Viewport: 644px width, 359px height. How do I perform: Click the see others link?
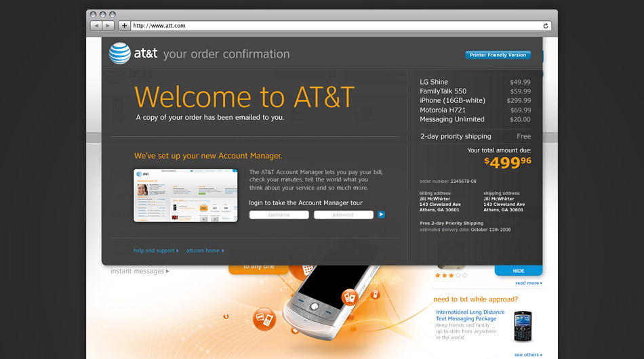click(x=528, y=355)
